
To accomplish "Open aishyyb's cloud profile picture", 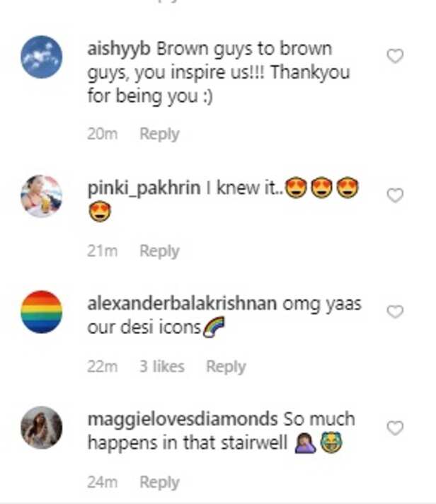I will 42,57.
